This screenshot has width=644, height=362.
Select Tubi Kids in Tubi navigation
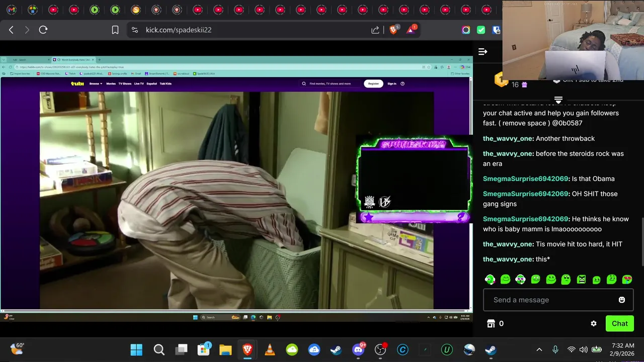[166, 83]
